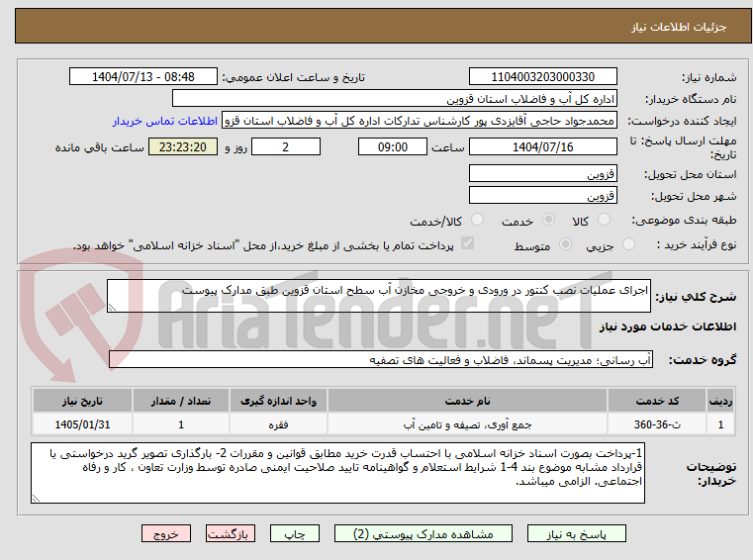Open مشاهده مدارک پیوستی (2) attachments
Viewport: 753px width, 560px height.
(424, 533)
